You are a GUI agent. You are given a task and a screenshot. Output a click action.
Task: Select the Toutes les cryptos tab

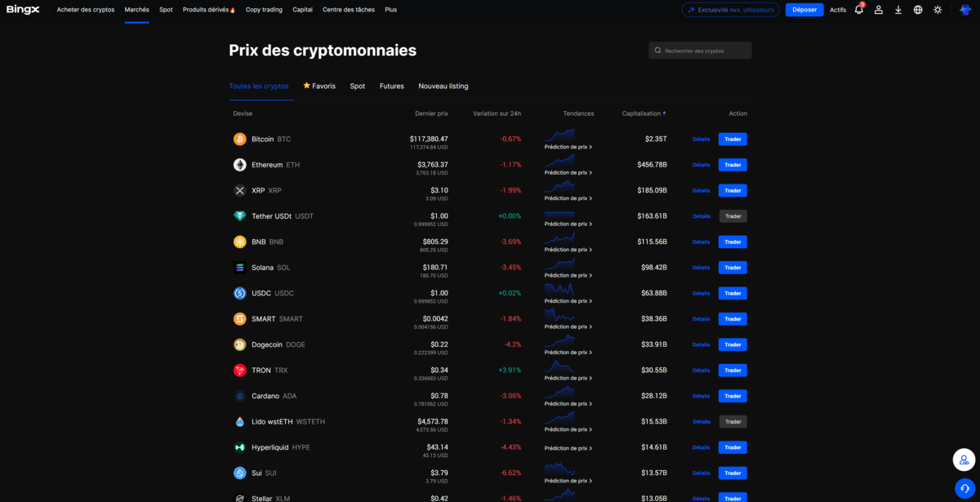tap(259, 86)
